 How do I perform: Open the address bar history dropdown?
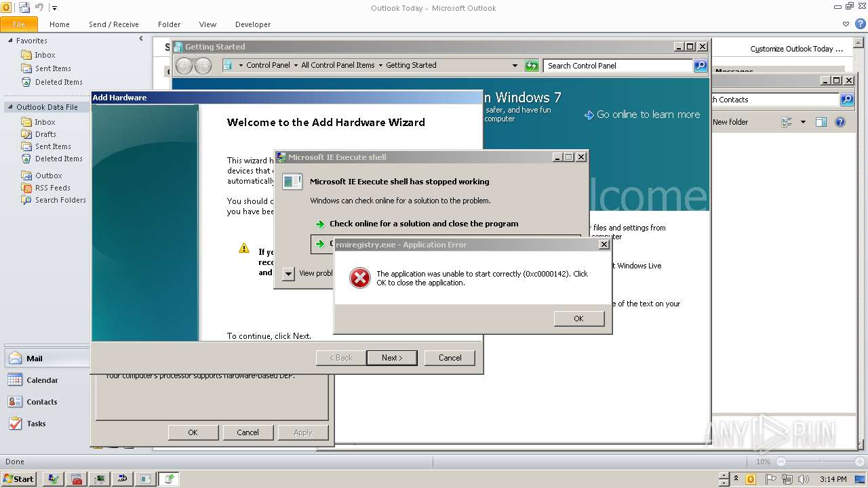click(x=515, y=66)
